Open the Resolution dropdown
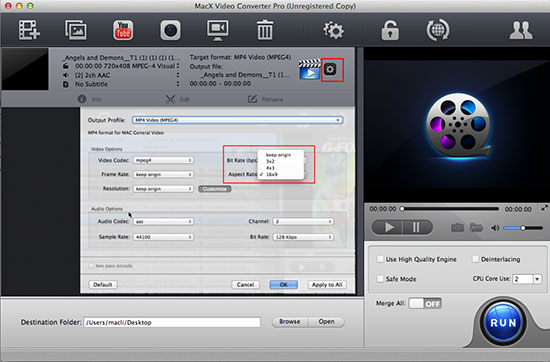Screen dimensions: 550x362 tap(163, 189)
